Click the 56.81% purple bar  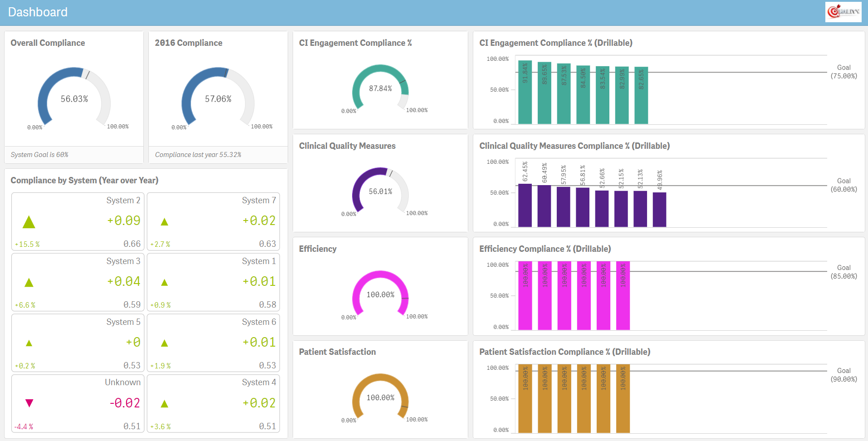coord(583,207)
